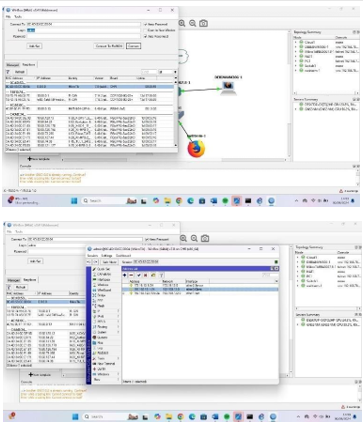Open the Session menu in the admin WinBox window
Screen dimensions: 363x422
tap(92, 256)
